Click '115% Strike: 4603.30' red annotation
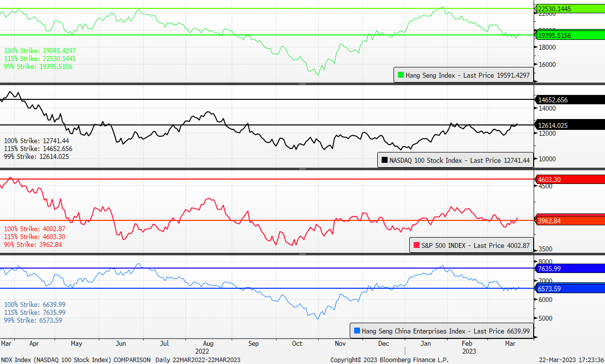 coord(34,237)
